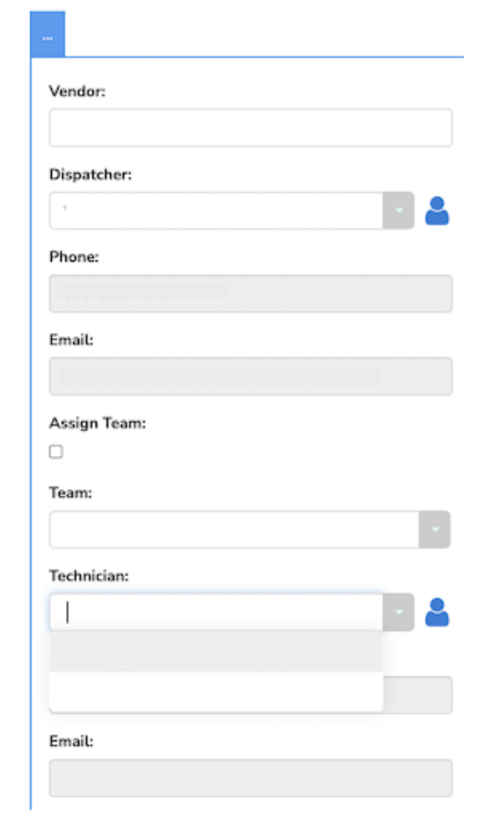Image resolution: width=504 pixels, height=830 pixels.
Task: Choose the highlighted first Technician list option
Action: coord(216,652)
